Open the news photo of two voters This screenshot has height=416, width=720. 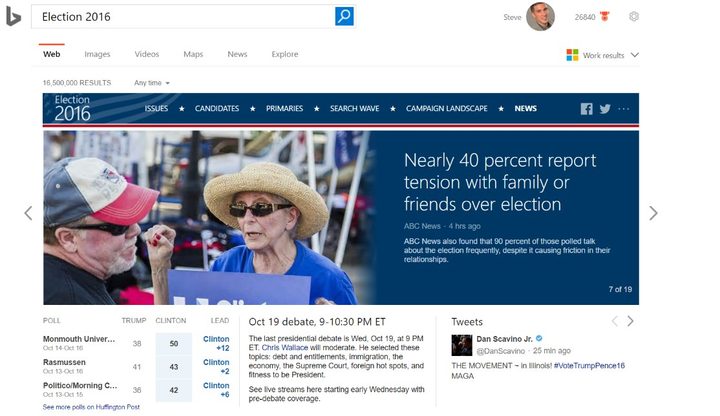(x=209, y=218)
